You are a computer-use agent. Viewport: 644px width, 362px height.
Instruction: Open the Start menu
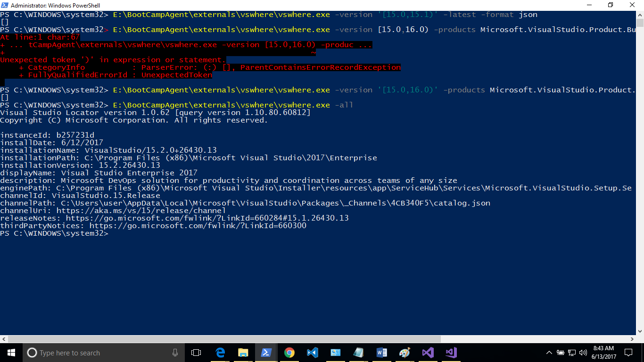[10, 353]
